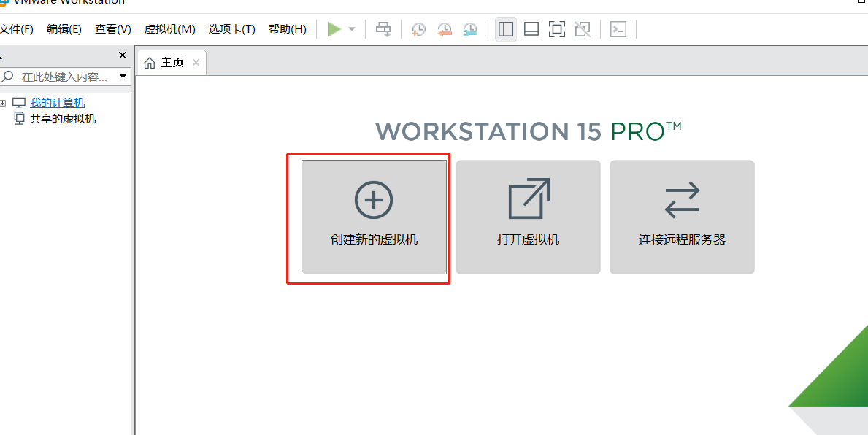Screen dimensions: 868x435
Task: Close the 主页 tab
Action: point(196,63)
